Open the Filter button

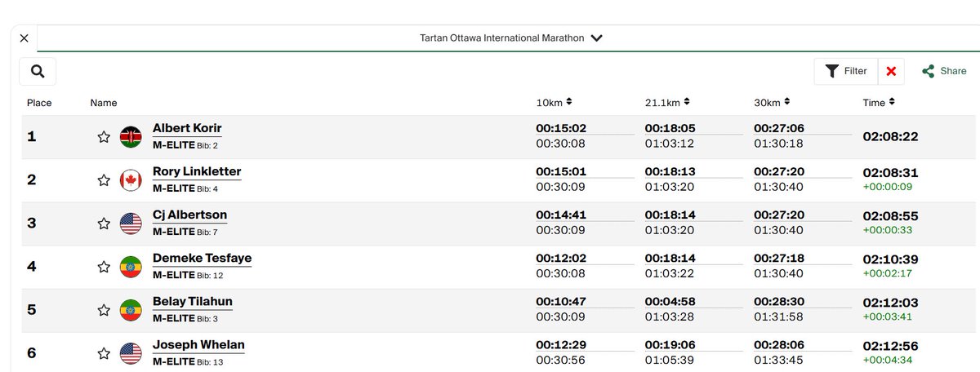(846, 71)
